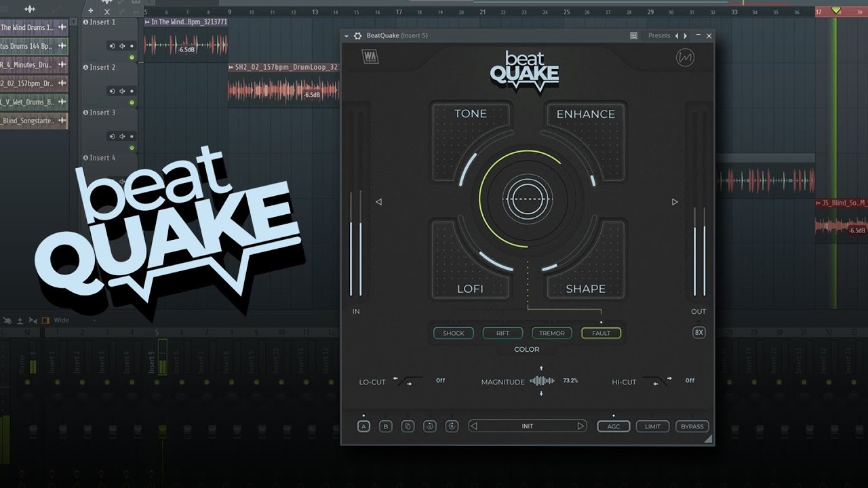Choose the FAULT color mode
The height and width of the screenshot is (488, 868).
click(601, 333)
